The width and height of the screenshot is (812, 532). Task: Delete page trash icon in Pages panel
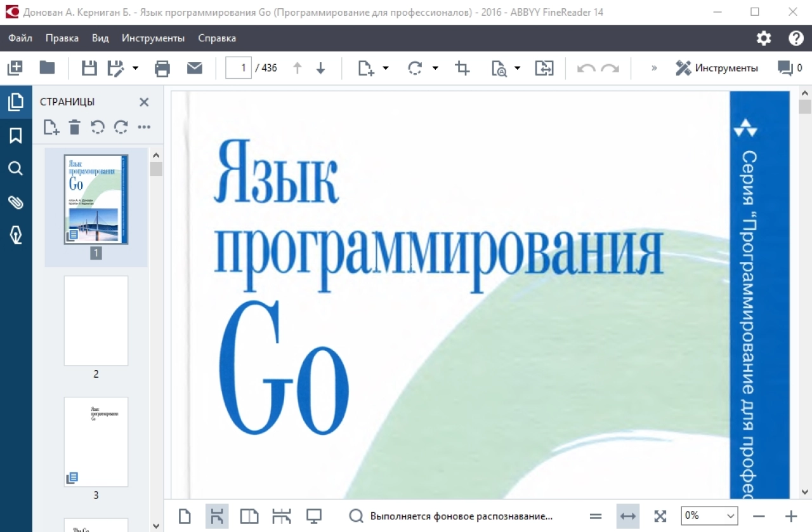tap(75, 127)
